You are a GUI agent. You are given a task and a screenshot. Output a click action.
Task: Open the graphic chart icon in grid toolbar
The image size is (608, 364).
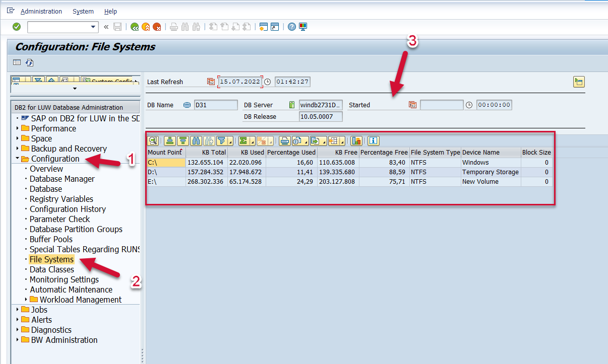pos(356,141)
